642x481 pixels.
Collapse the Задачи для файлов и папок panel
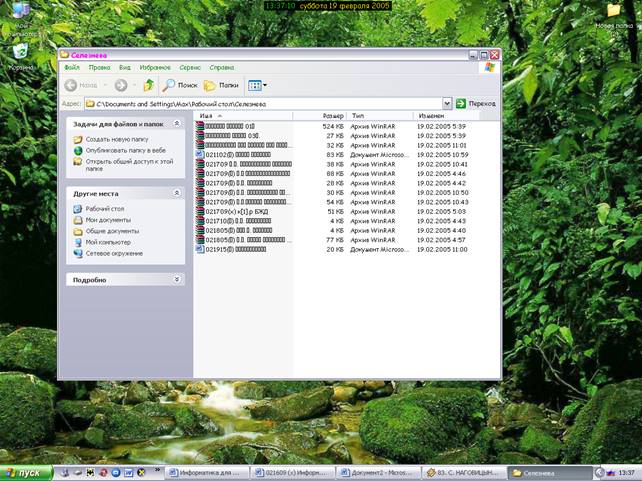(x=177, y=123)
